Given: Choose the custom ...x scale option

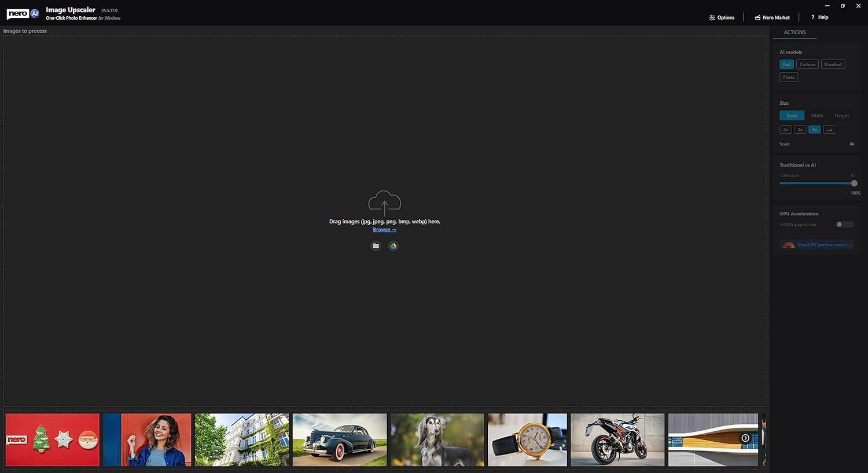Looking at the screenshot, I should 829,130.
